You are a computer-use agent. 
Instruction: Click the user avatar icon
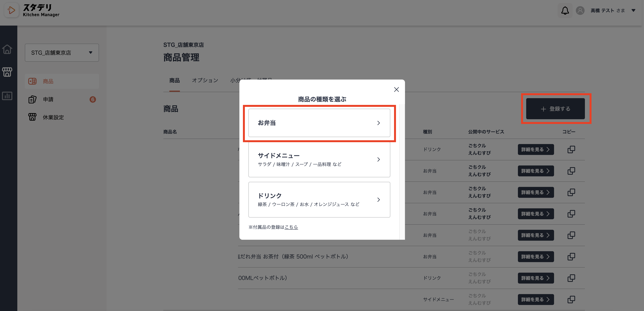click(580, 11)
